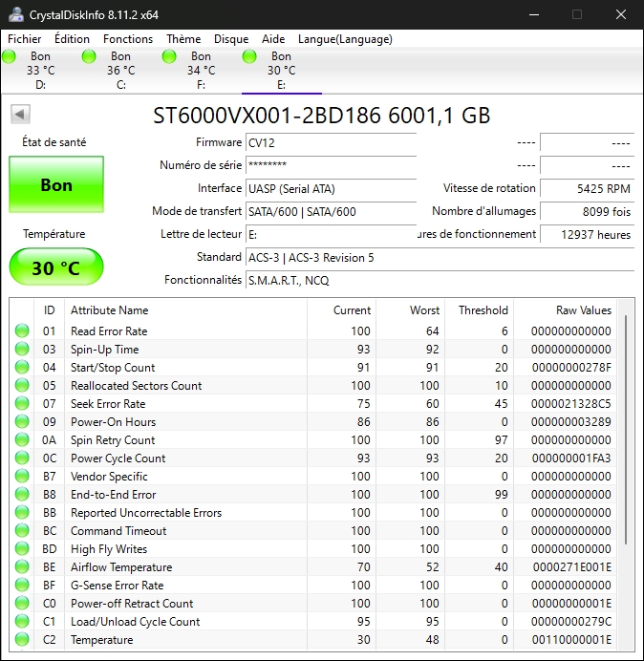
Task: Select drive C: status orb at 36 °C
Action: [x=89, y=57]
